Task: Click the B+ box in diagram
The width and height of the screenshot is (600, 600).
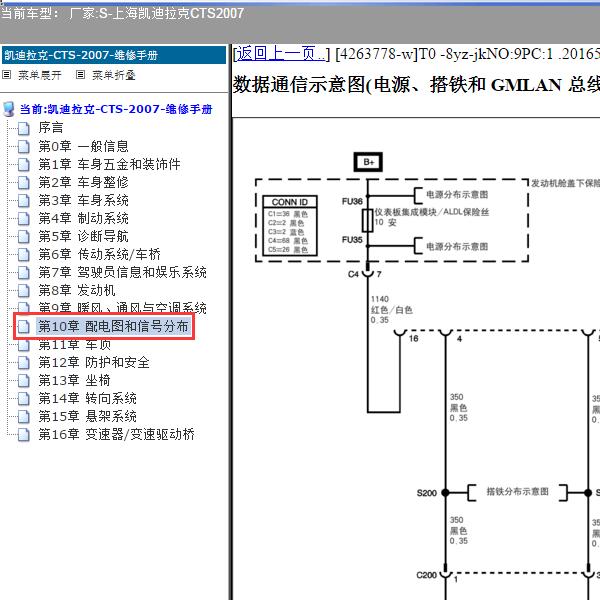Action: (x=368, y=162)
